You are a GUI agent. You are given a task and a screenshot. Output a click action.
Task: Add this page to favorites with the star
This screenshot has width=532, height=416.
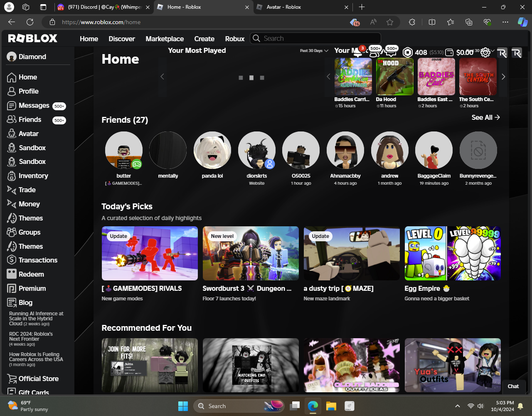point(390,22)
